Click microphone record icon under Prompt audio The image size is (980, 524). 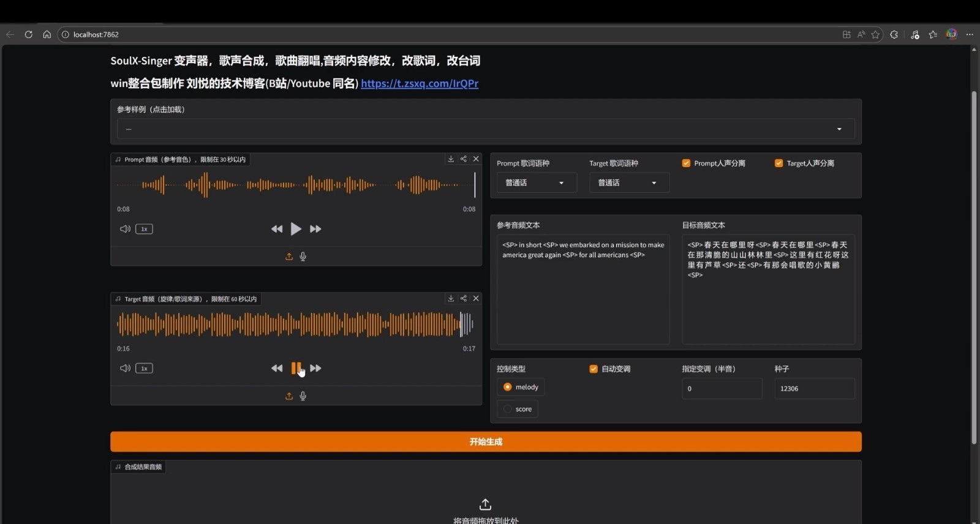pyautogui.click(x=303, y=256)
